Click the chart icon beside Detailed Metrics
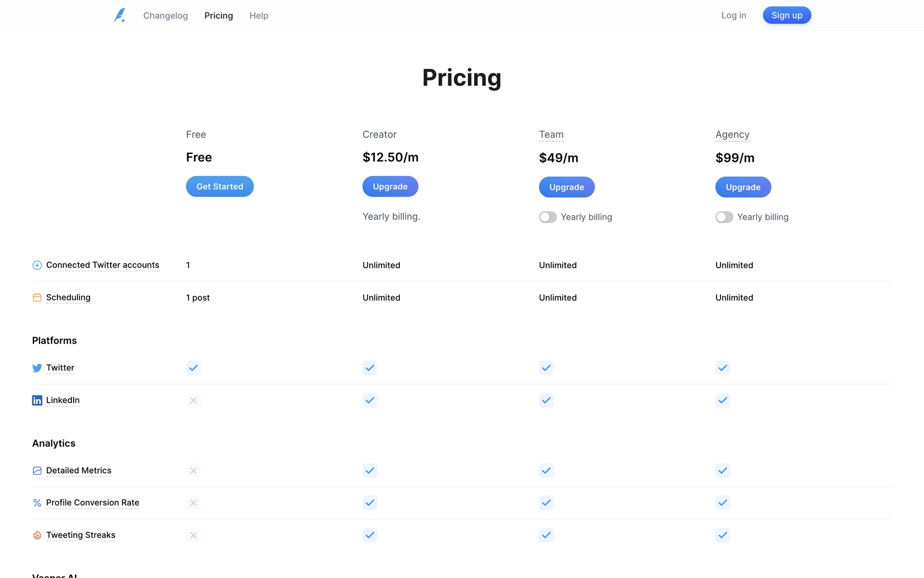Screen dimensions: 924x578 [x=37, y=471]
